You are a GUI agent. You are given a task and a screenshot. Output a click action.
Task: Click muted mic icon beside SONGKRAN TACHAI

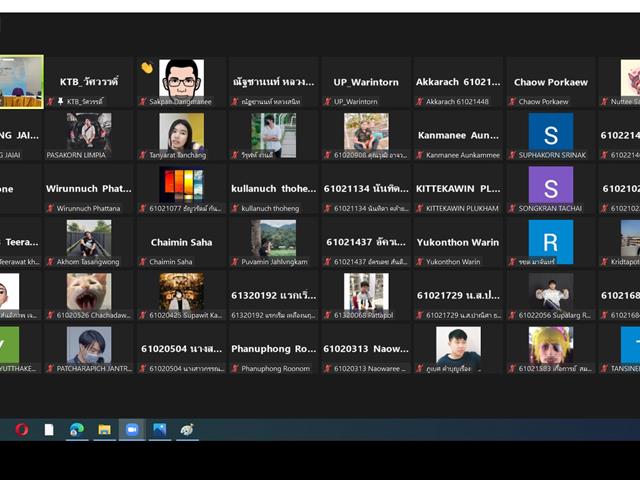point(513,208)
